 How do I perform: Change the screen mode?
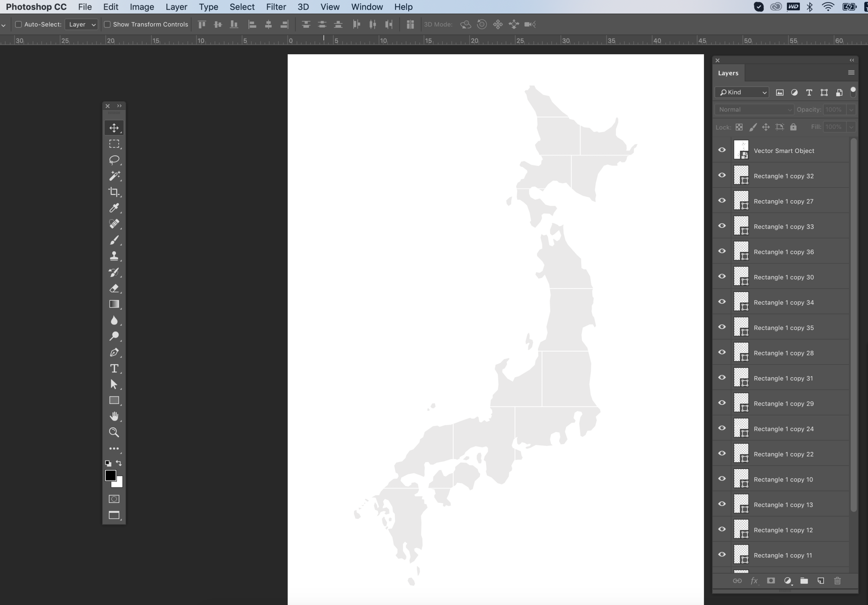114,515
